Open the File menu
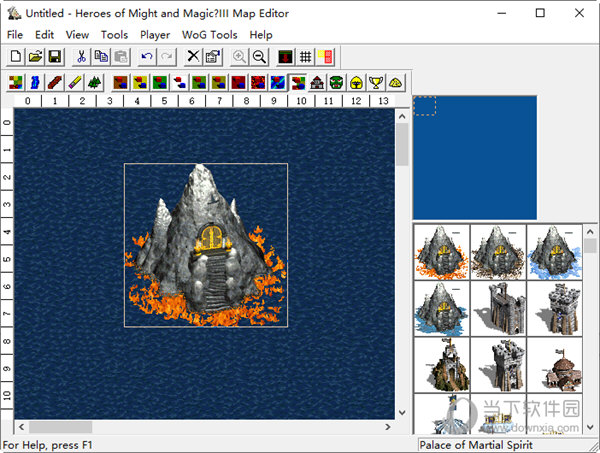 pyautogui.click(x=15, y=35)
